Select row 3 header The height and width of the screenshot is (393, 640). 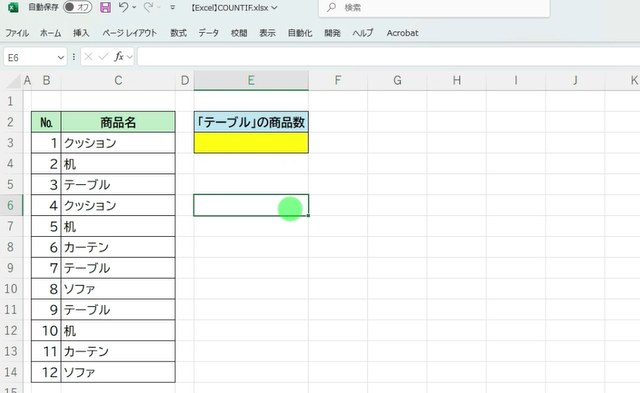coord(11,143)
